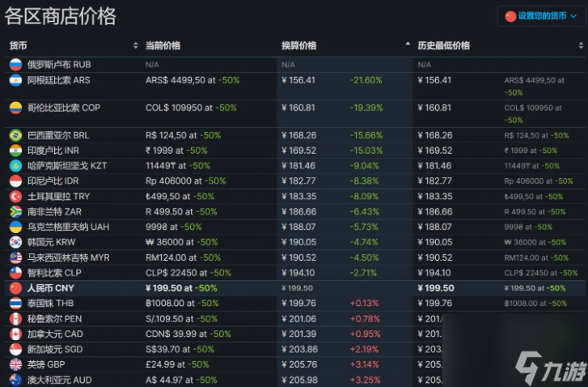The width and height of the screenshot is (588, 387).
Task: Click the Kazakhstan flag icon
Action: click(x=15, y=165)
